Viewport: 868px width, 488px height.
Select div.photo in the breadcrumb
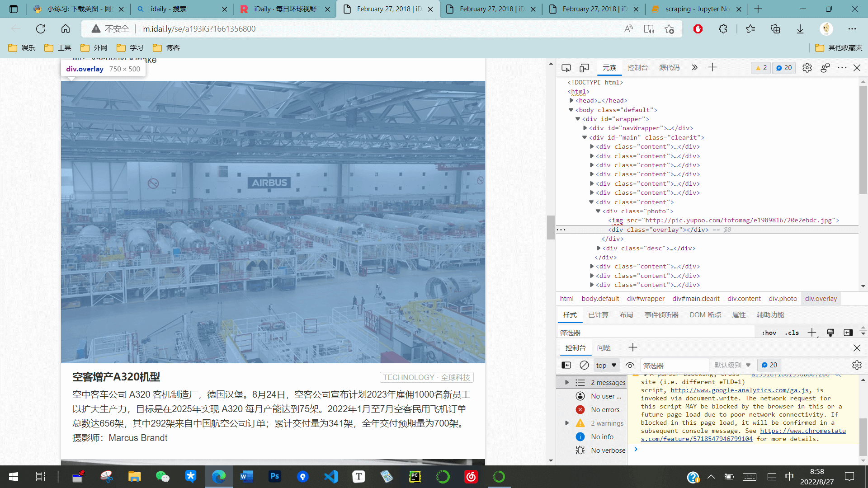[x=783, y=298]
